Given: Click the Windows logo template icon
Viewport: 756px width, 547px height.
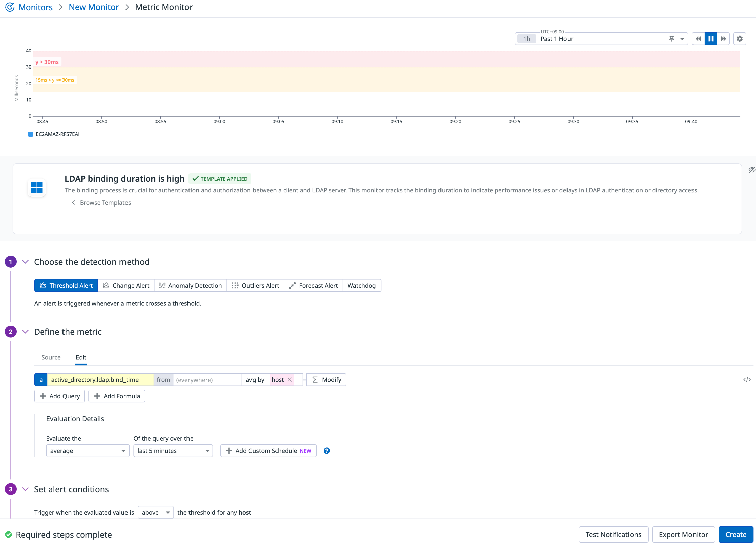Looking at the screenshot, I should point(37,187).
